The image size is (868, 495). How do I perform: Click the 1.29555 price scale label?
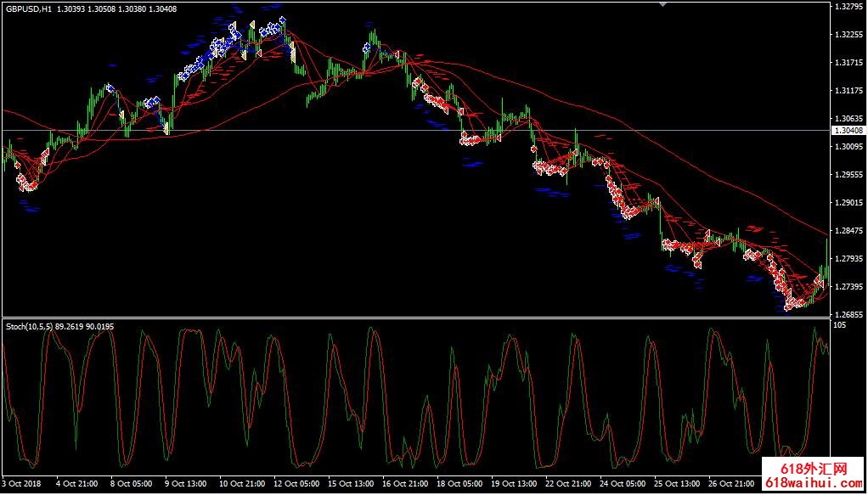point(848,175)
